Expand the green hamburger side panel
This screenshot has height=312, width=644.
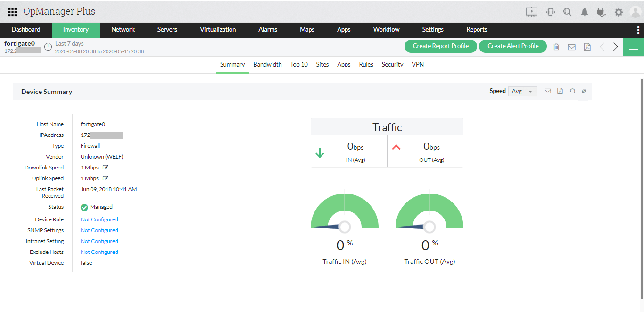(x=634, y=47)
